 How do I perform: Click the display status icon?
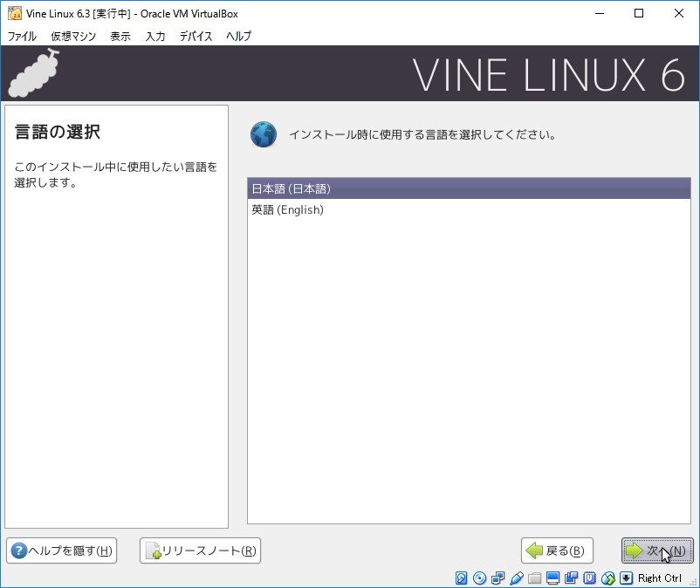click(553, 578)
